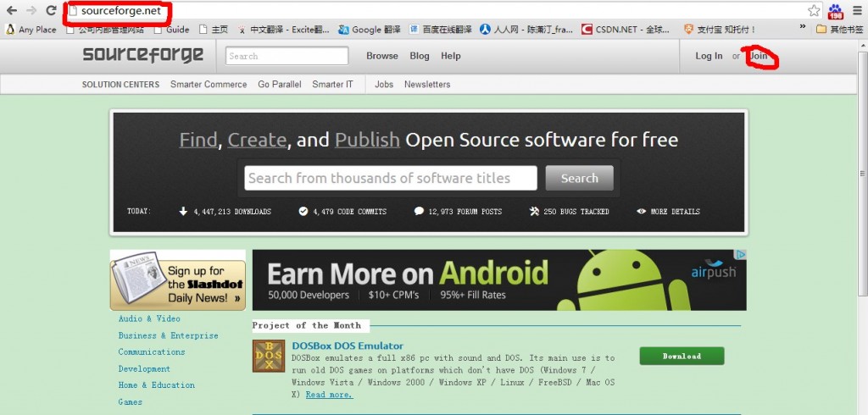Open the Chrome hamburger menu
This screenshot has height=415, width=868.
(x=858, y=10)
